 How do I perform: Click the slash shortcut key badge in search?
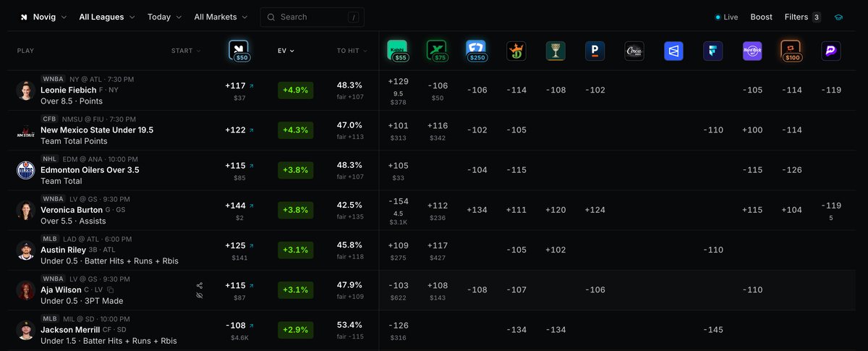[x=352, y=17]
